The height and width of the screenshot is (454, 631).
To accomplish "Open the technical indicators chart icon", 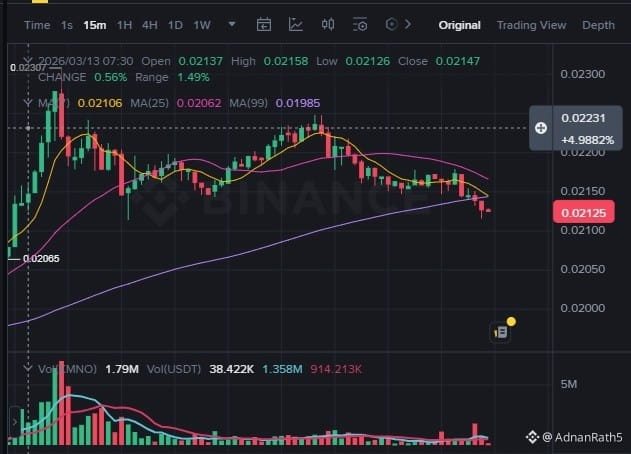I will [296, 25].
